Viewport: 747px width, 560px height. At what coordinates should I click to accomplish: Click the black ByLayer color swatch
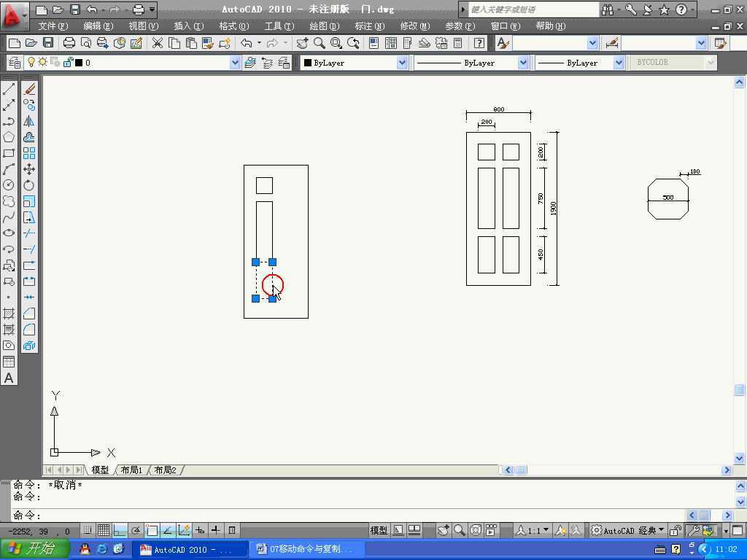point(308,63)
